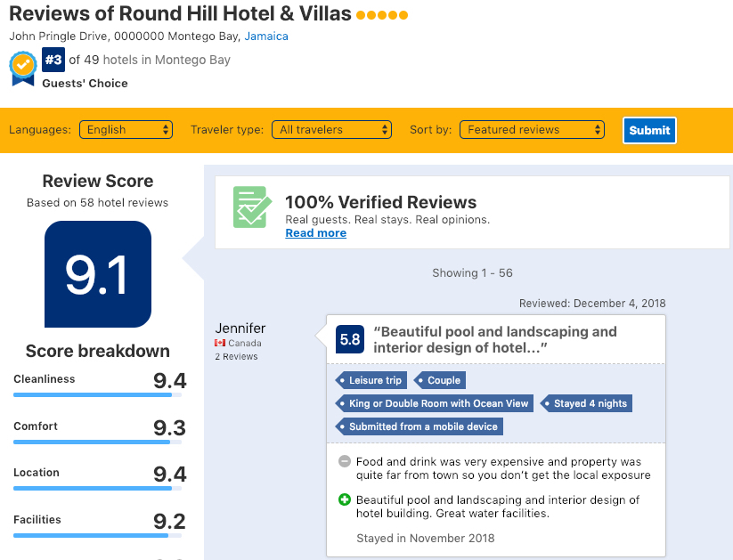This screenshot has height=560, width=733.
Task: Open the Languages dropdown showing English
Action: click(126, 129)
